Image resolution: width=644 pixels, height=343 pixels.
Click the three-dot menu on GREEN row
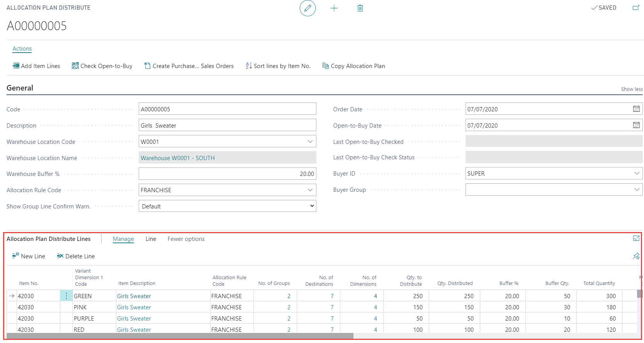pyautogui.click(x=66, y=296)
